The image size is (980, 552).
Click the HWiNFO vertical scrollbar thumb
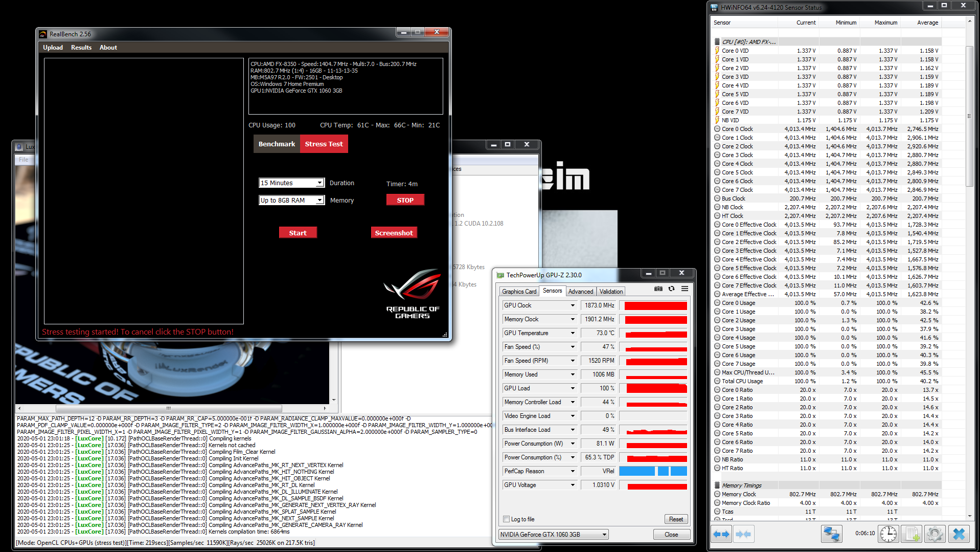969,117
